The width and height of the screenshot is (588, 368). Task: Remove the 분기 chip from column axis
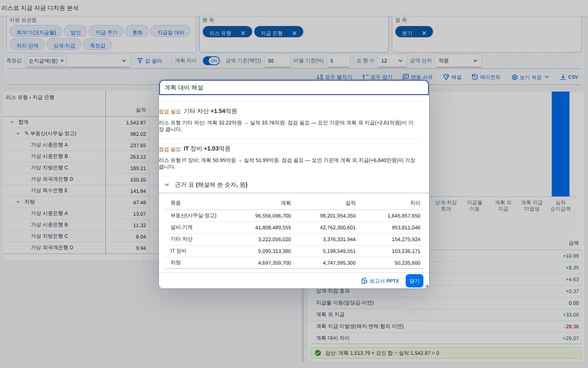tap(424, 33)
